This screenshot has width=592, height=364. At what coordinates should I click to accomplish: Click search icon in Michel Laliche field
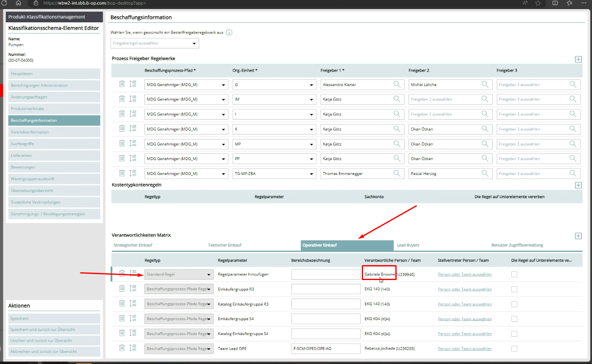click(x=485, y=84)
